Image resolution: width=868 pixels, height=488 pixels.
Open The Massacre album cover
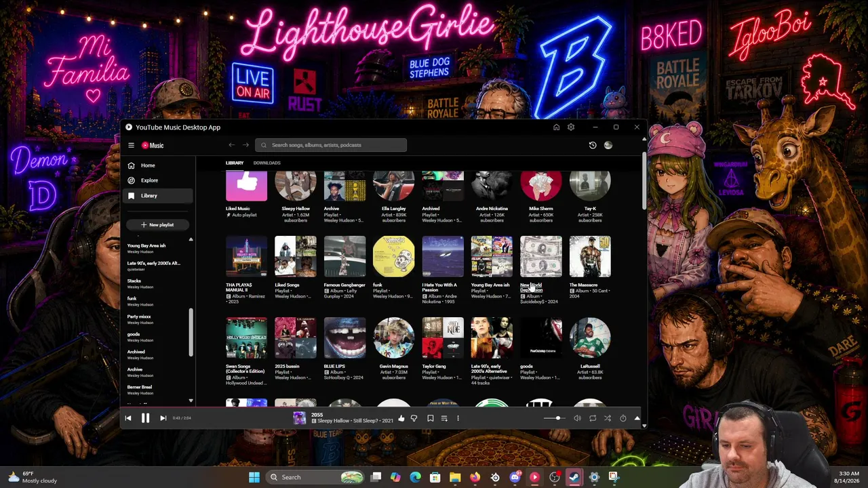590,256
